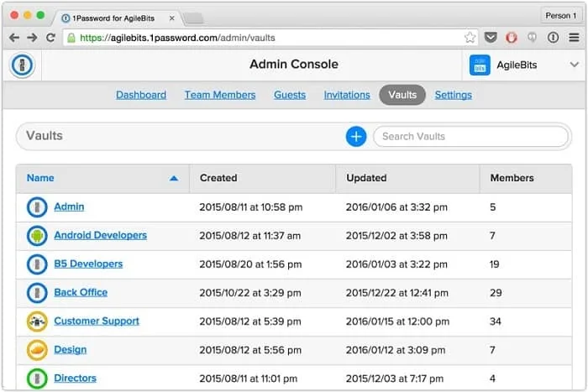
Task: Reload the page with refresh icon
Action: click(x=50, y=38)
